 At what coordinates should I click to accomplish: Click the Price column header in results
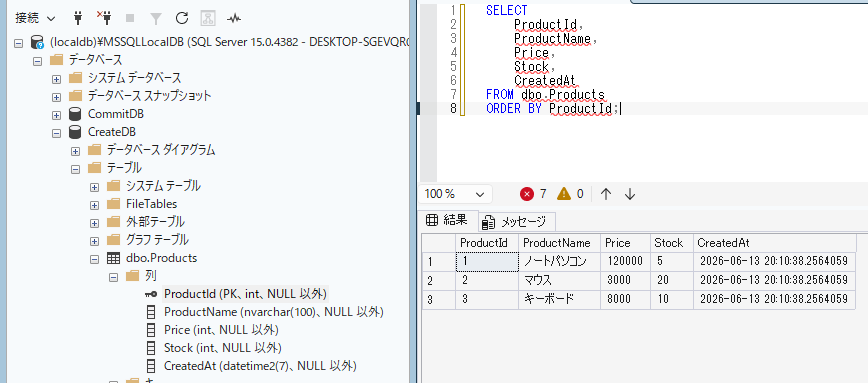[626, 243]
